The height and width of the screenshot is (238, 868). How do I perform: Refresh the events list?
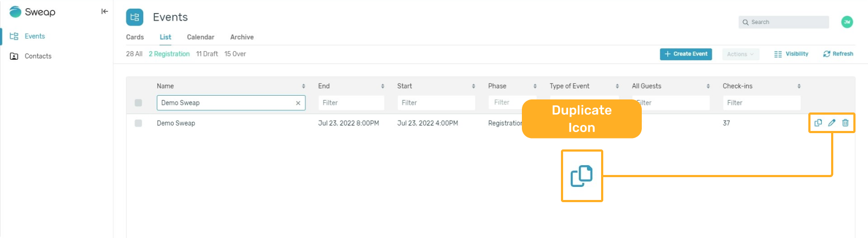pyautogui.click(x=838, y=54)
